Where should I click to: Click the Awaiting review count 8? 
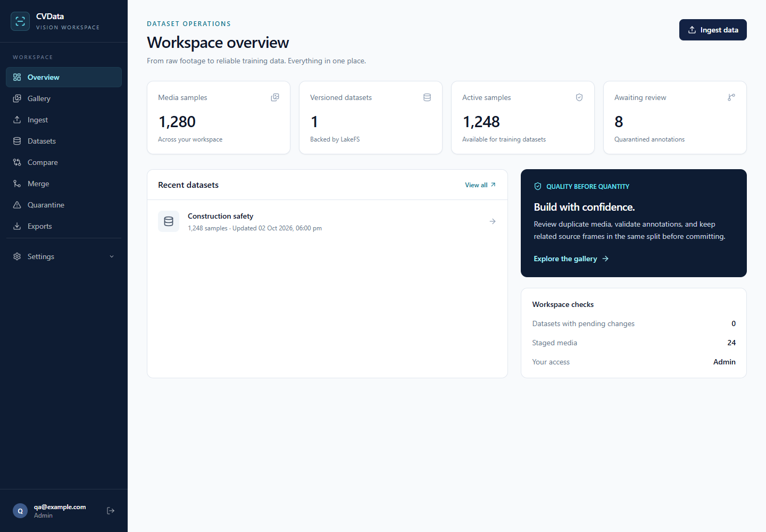[619, 122]
